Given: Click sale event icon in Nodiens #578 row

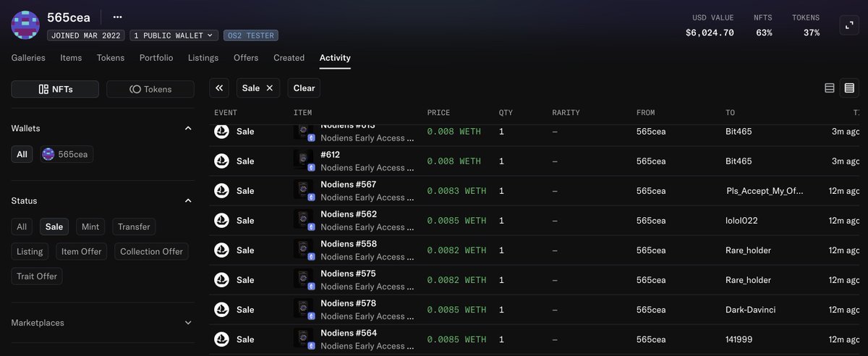Looking at the screenshot, I should tap(221, 310).
